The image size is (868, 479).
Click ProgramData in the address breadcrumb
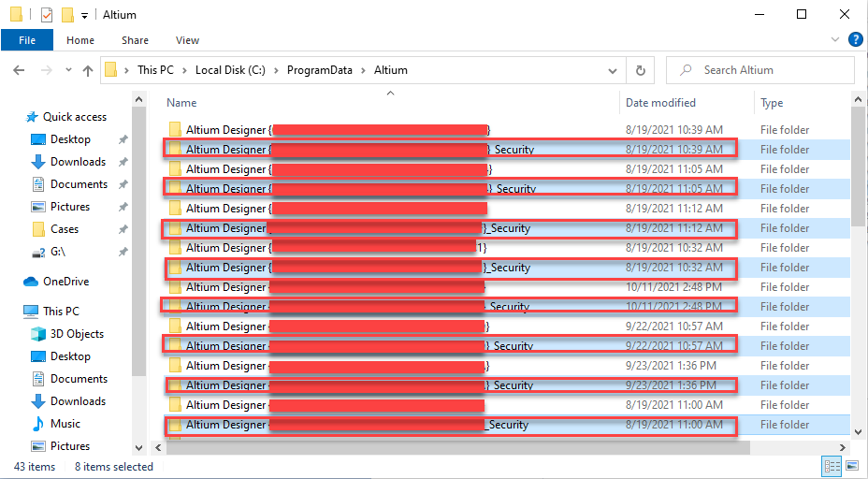(x=319, y=70)
